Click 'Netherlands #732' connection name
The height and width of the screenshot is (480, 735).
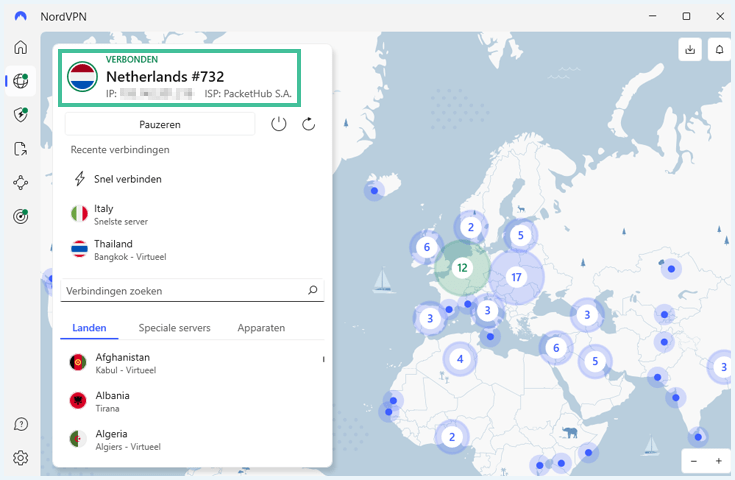coord(165,76)
